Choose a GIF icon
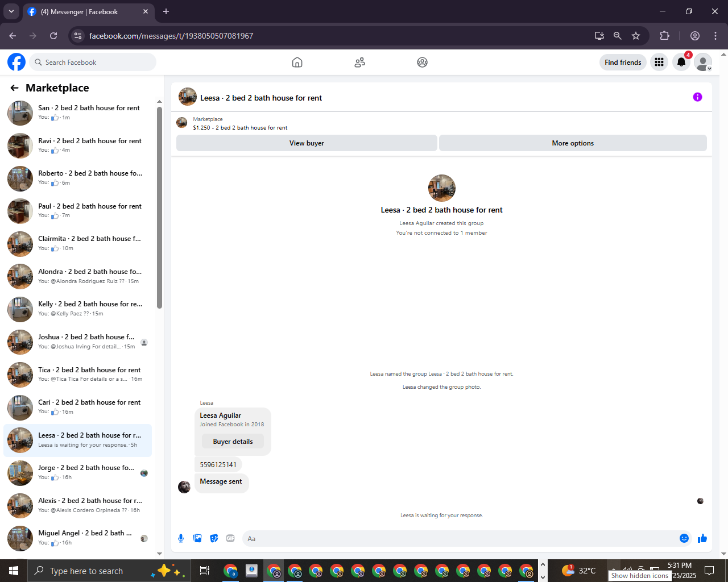Screen dimensions: 728x582 pyautogui.click(x=230, y=538)
